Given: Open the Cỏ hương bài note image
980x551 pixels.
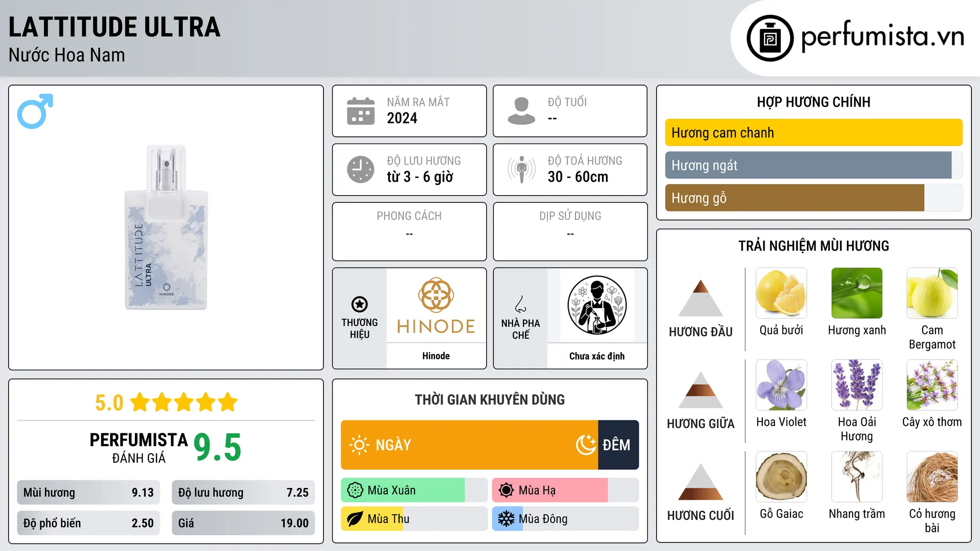Looking at the screenshot, I should coord(932,477).
